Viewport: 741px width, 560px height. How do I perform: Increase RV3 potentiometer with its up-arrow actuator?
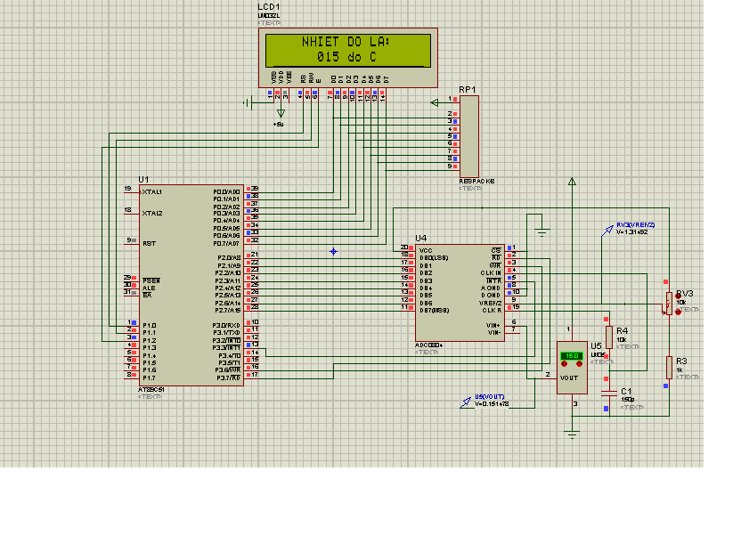pos(678,296)
